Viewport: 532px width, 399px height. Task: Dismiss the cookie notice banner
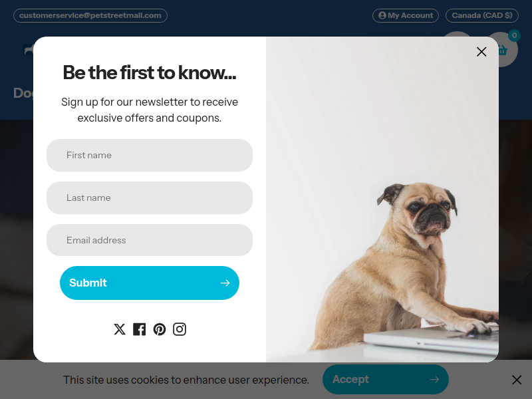[x=517, y=380]
